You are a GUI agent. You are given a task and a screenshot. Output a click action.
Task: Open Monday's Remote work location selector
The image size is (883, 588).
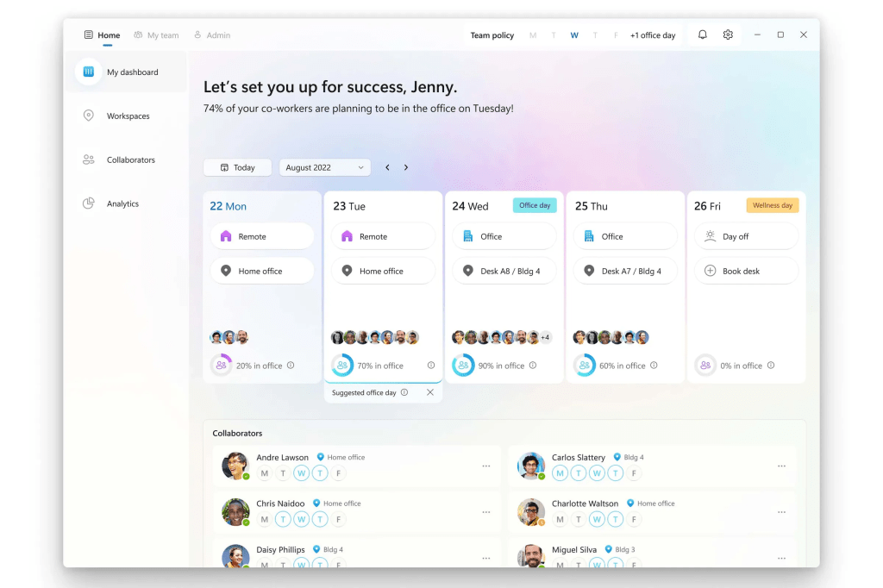(262, 236)
